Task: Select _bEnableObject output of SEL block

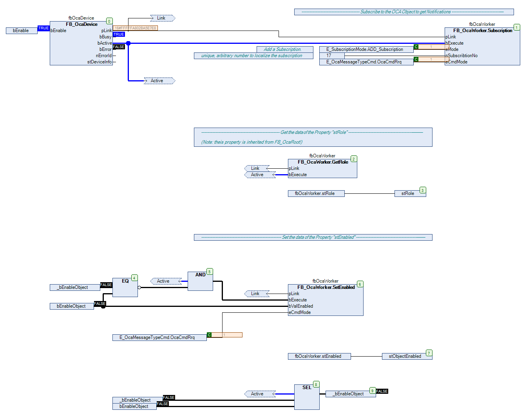Action: coord(351,394)
